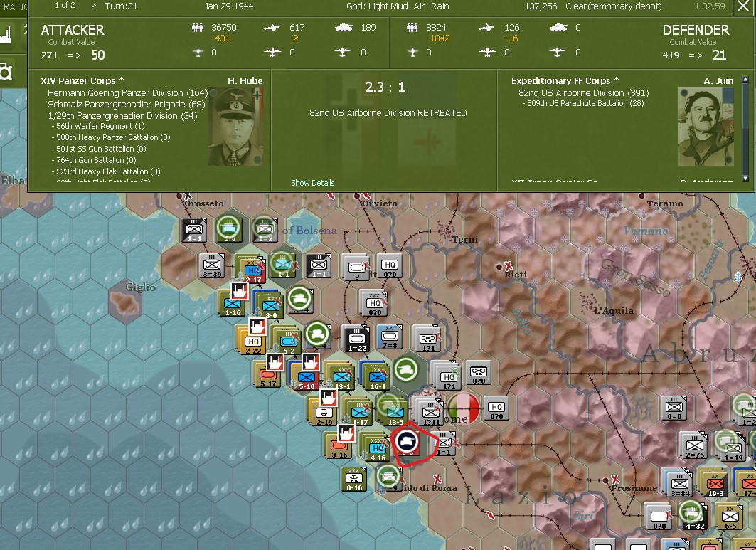Select Schmalz Panzergrenadier Brigade (68) entry
756x550 pixels.
127,104
